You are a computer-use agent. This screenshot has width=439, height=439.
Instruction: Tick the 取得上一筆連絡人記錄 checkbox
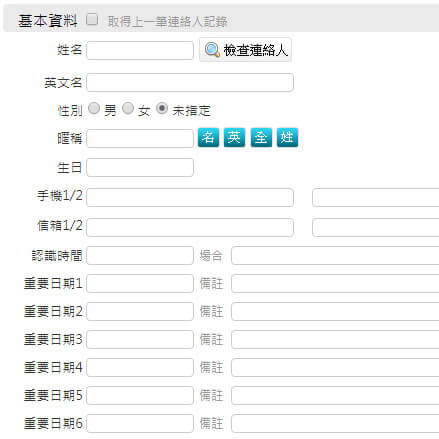point(92,19)
